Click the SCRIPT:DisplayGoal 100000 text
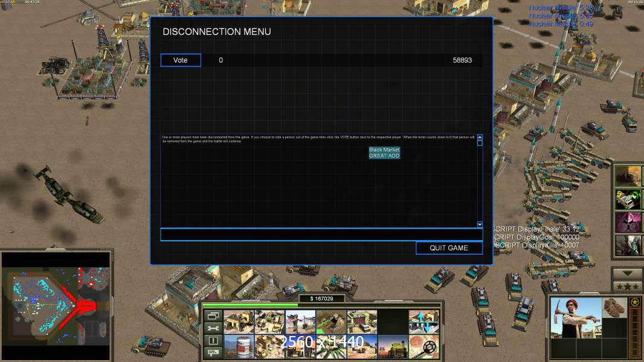 point(536,237)
